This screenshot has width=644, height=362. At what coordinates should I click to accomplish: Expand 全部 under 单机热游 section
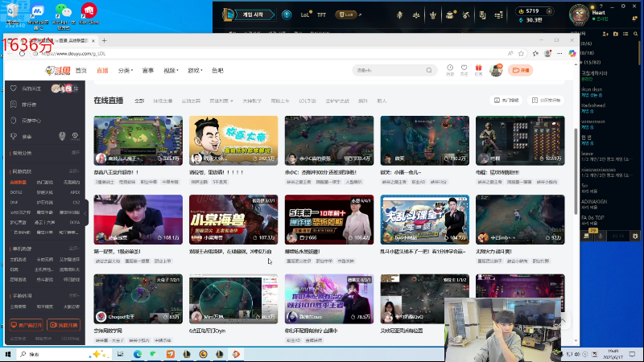pos(74,249)
